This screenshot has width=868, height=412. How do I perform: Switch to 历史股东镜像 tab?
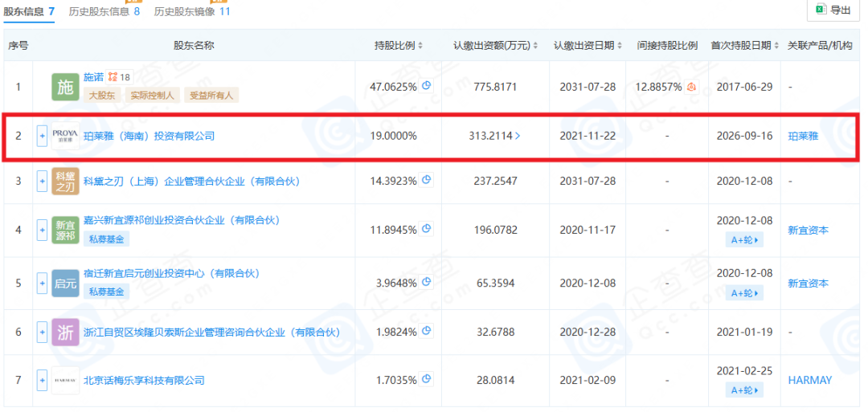tap(192, 10)
